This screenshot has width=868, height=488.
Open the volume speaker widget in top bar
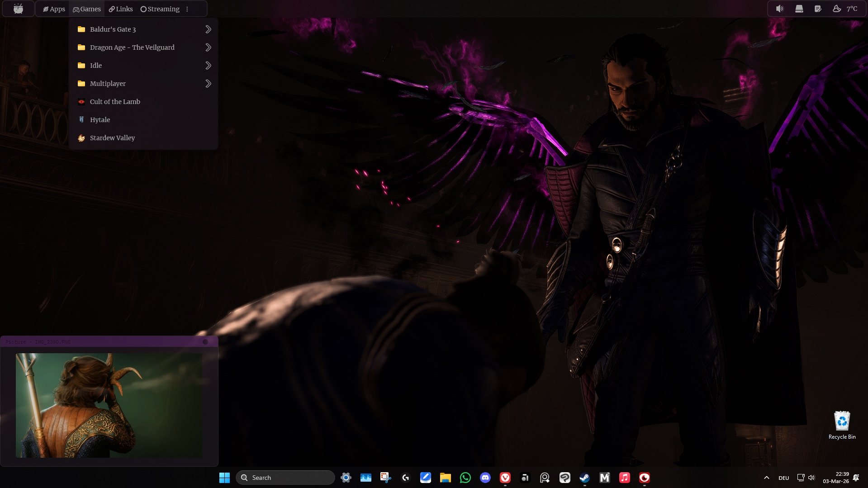780,9
